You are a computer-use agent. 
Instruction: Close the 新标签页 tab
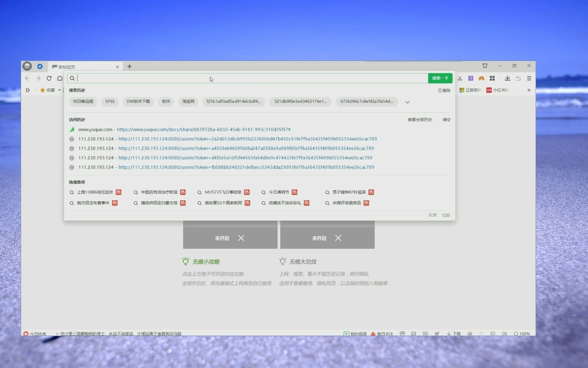click(117, 67)
